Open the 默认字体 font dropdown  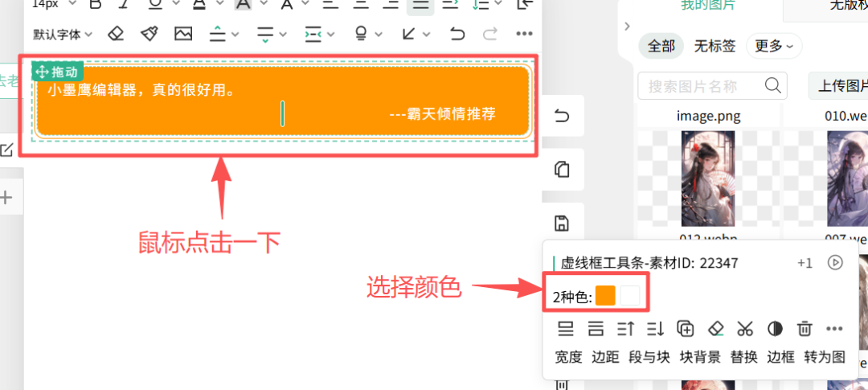63,34
